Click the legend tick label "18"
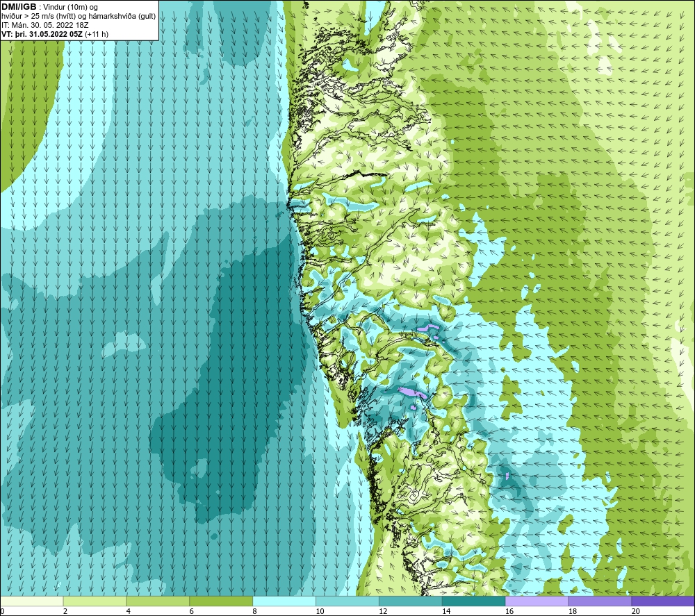Image resolution: width=695 pixels, height=616 pixels. [x=572, y=612]
